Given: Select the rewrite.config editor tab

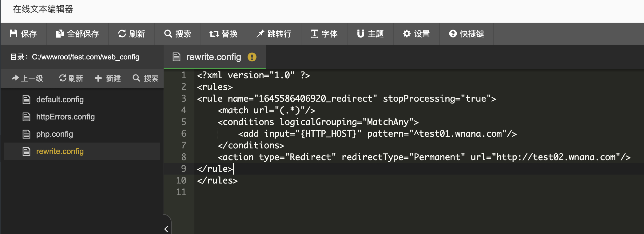Looking at the screenshot, I should click(x=214, y=57).
